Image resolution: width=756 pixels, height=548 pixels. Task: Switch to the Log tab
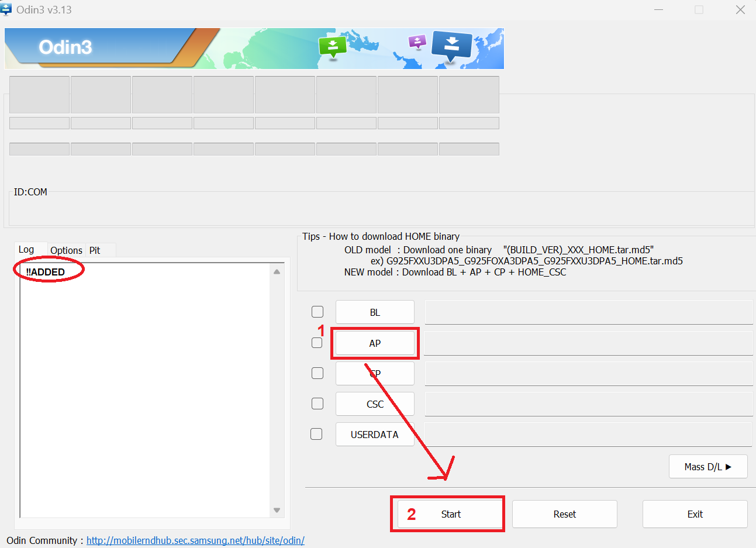(x=26, y=249)
